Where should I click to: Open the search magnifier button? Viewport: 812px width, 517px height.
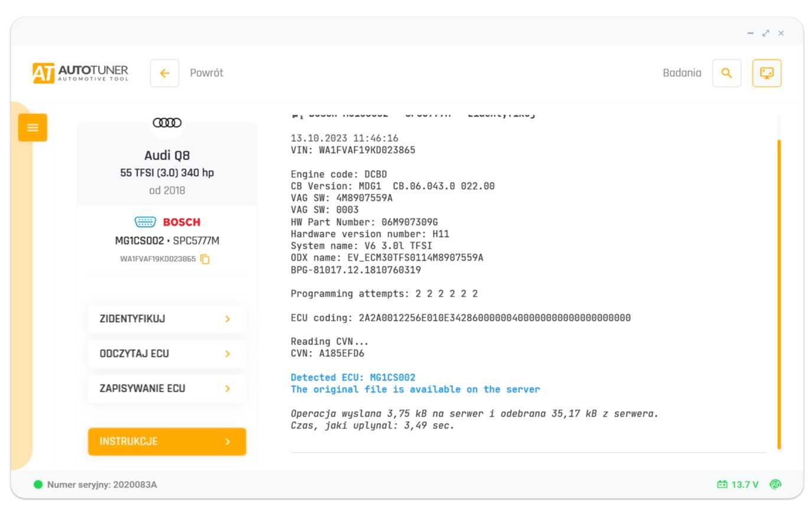(x=727, y=73)
